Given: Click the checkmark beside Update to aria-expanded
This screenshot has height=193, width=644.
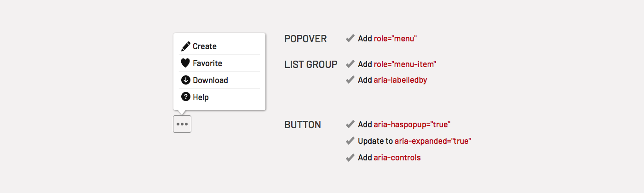Looking at the screenshot, I should coord(350,141).
